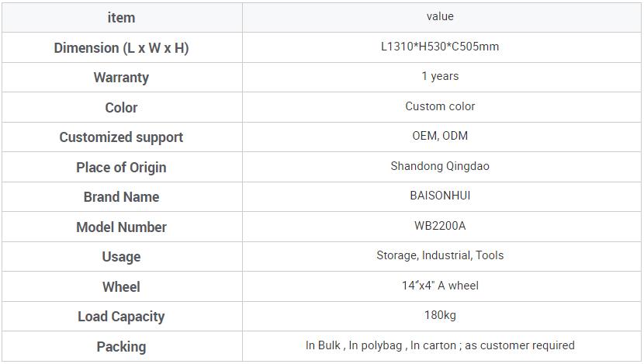Click the "Place of Origin" label
The width and height of the screenshot is (644, 364).
coord(121,167)
